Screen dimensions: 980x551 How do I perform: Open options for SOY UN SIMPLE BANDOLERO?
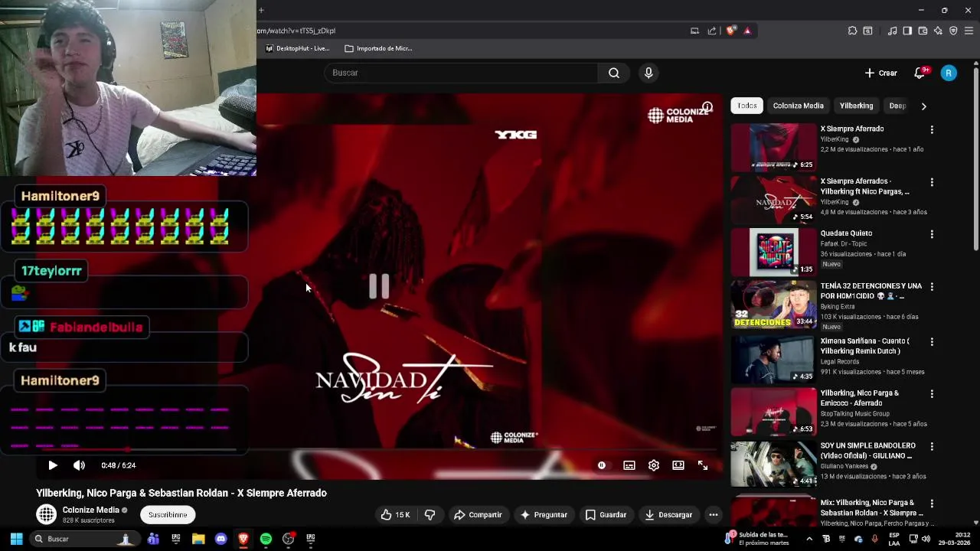(932, 446)
